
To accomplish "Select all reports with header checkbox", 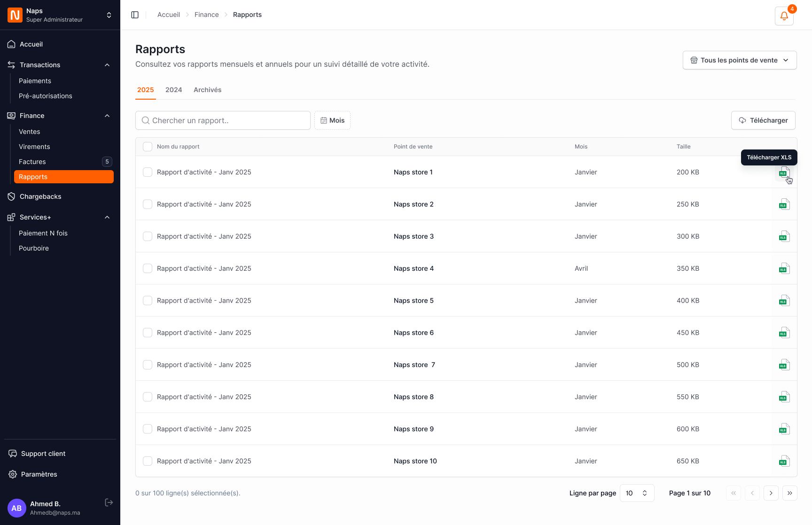I will [148, 147].
